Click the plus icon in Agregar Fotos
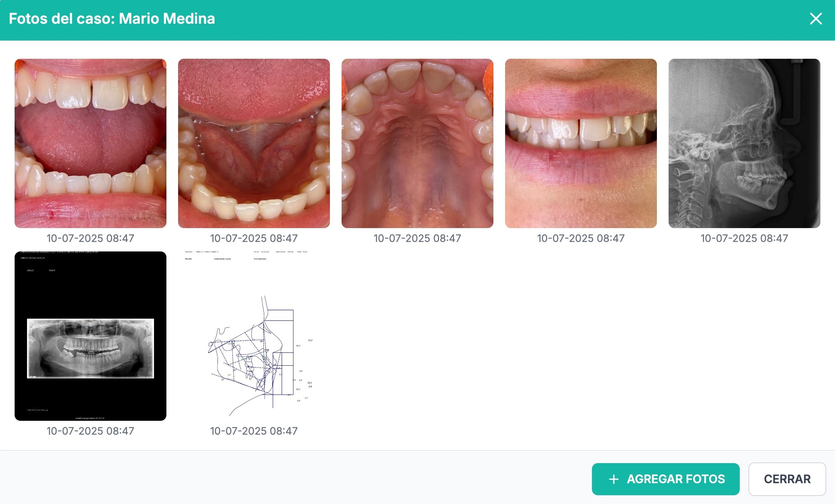This screenshot has width=835, height=504. 614,479
